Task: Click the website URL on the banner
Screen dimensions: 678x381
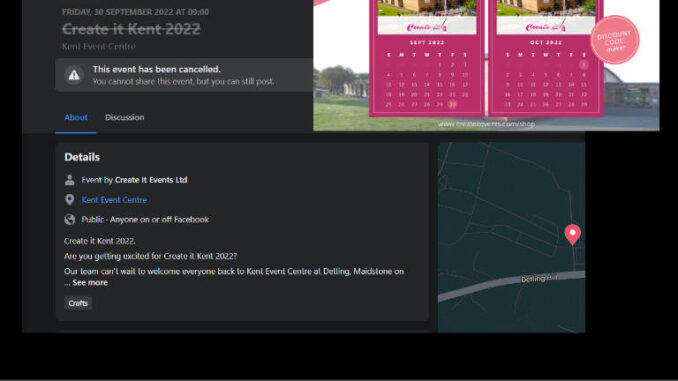Action: pyautogui.click(x=486, y=124)
